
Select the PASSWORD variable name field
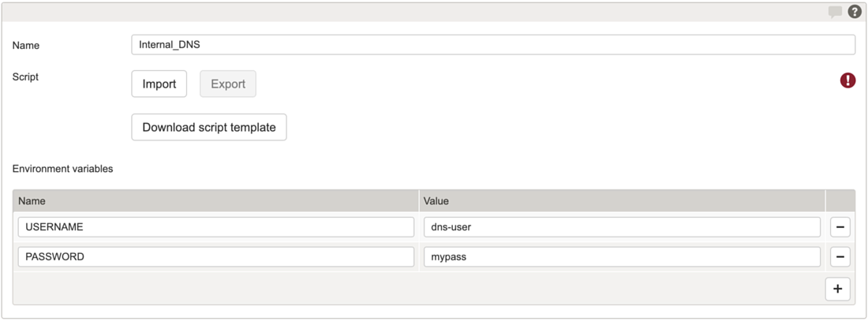[x=215, y=257]
